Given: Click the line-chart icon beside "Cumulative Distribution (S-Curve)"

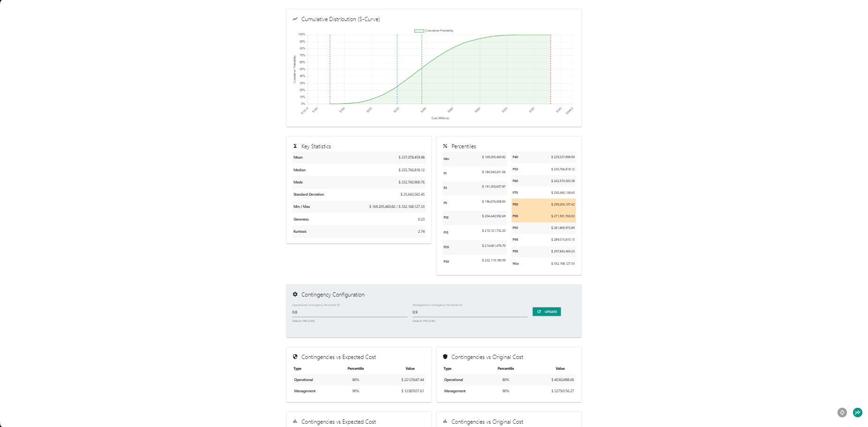Looking at the screenshot, I should 294,19.
